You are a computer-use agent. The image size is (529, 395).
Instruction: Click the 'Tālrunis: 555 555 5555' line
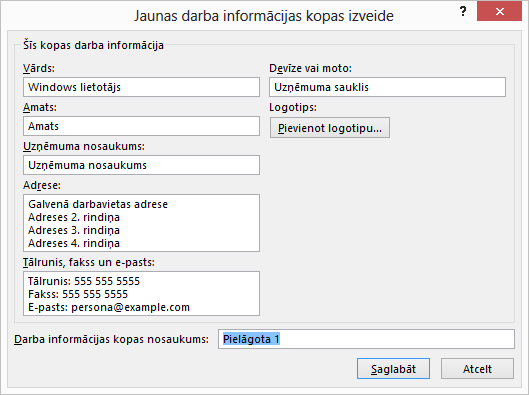[84, 281]
